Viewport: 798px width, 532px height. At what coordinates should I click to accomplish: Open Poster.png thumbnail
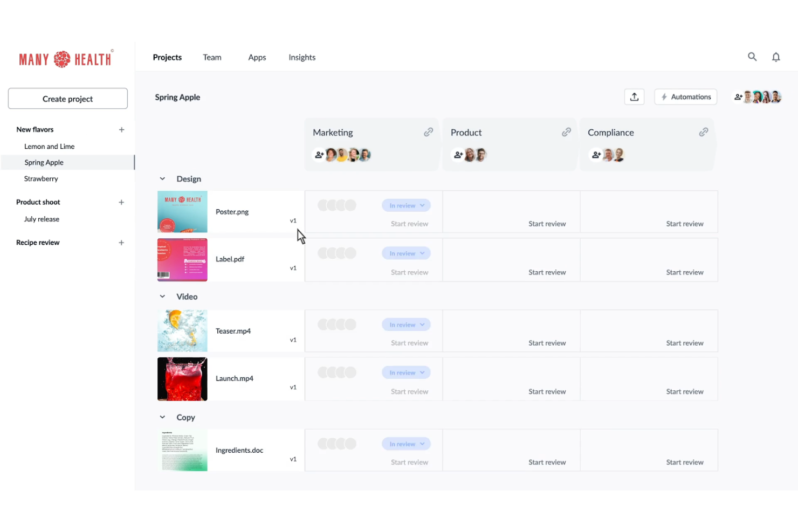[x=182, y=212]
